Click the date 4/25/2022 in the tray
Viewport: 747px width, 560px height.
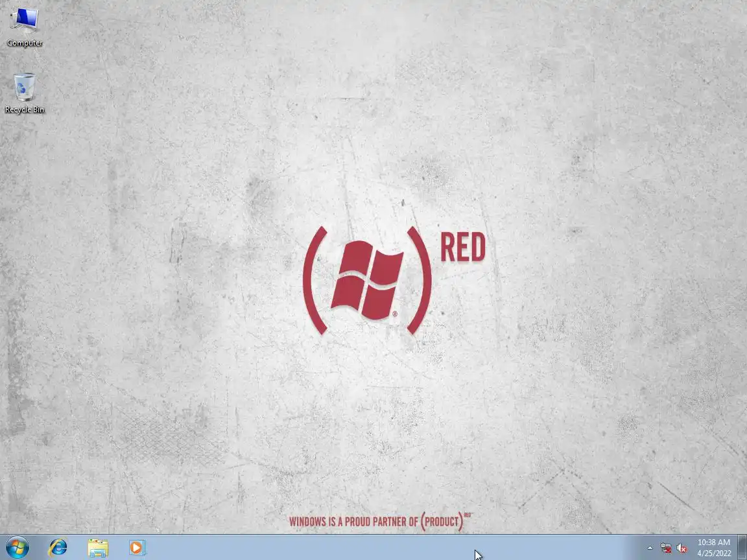714,554
